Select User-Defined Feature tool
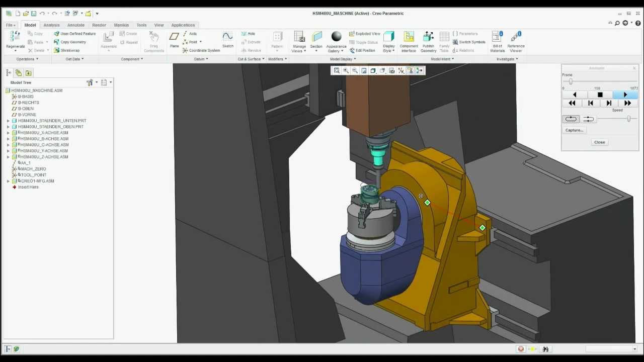This screenshot has width=644, height=362. coord(75,34)
